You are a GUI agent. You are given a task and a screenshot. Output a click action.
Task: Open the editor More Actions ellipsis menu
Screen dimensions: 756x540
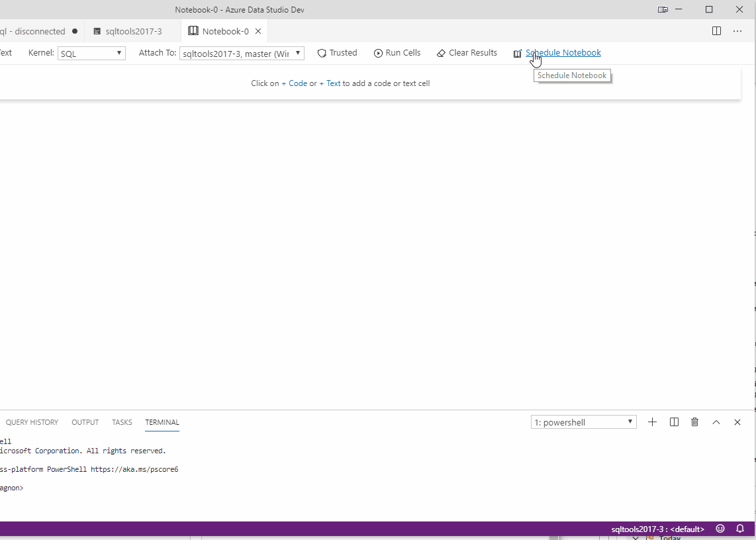point(737,30)
